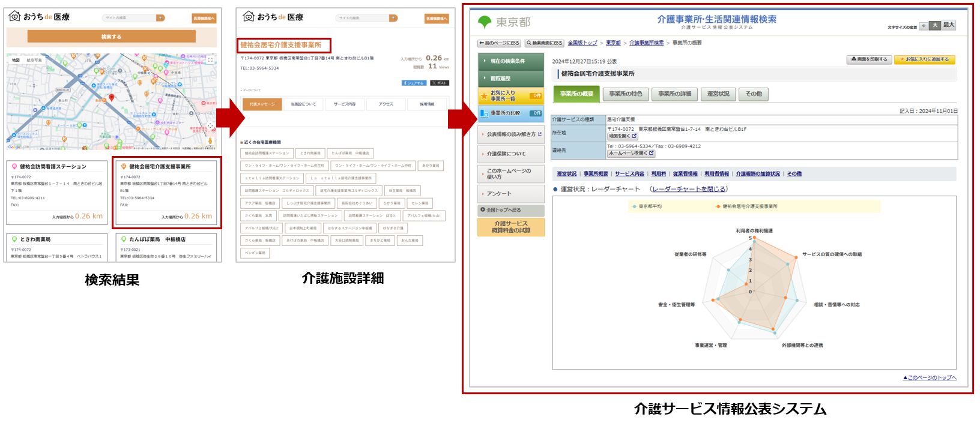Click 全国版トップ breadcrumb link
Image resolution: width=980 pixels, height=426 pixels.
[x=582, y=43]
